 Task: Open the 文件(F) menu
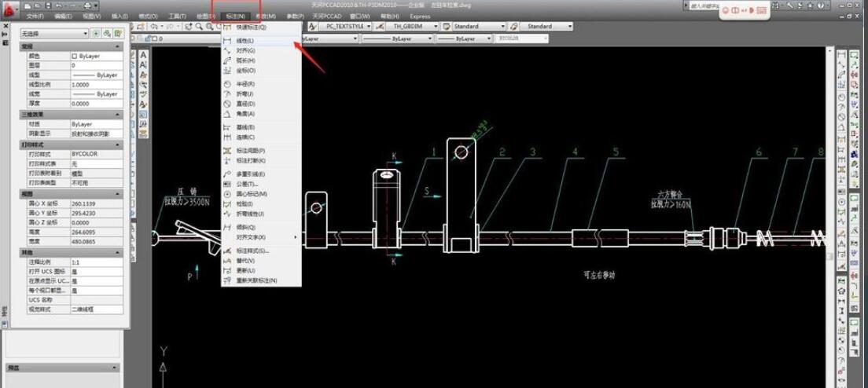click(35, 16)
